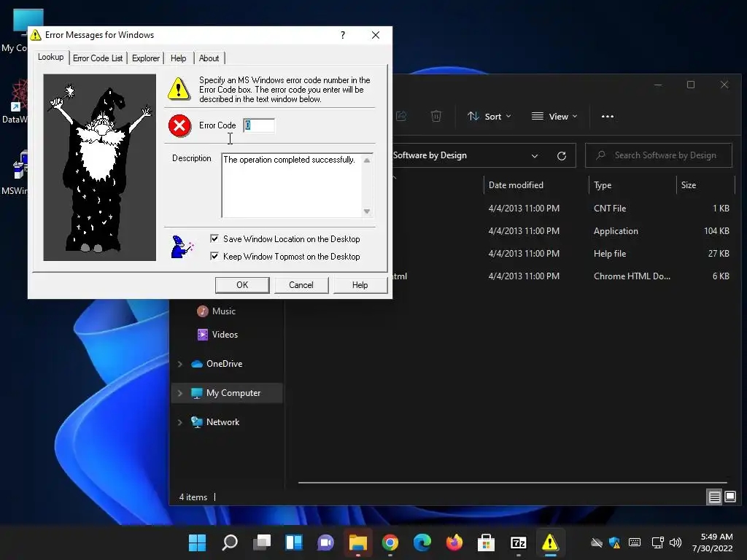Screen dimensions: 747x560
Task: Switch to details view layout icon
Action: (714, 497)
